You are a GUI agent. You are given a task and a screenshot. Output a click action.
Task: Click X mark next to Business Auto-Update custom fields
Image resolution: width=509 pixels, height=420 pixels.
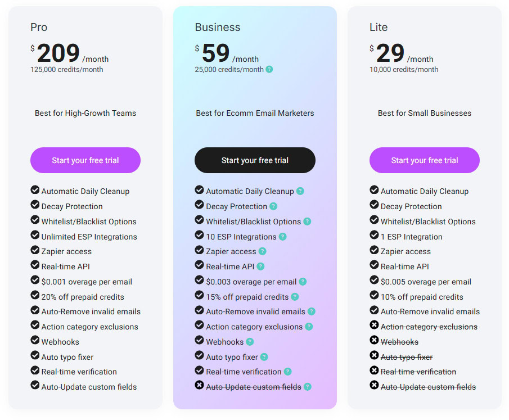coord(199,385)
